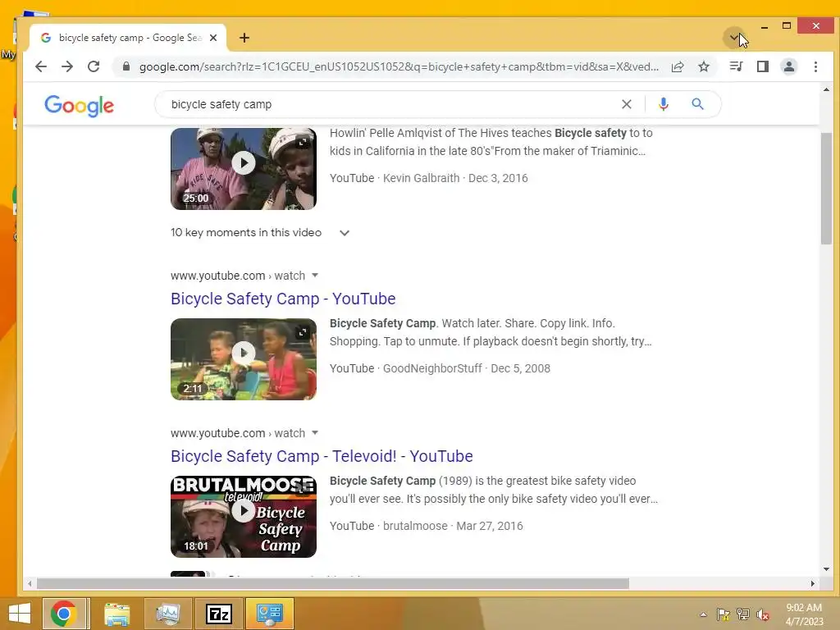
Task: Go back to the previous page
Action: point(41,66)
